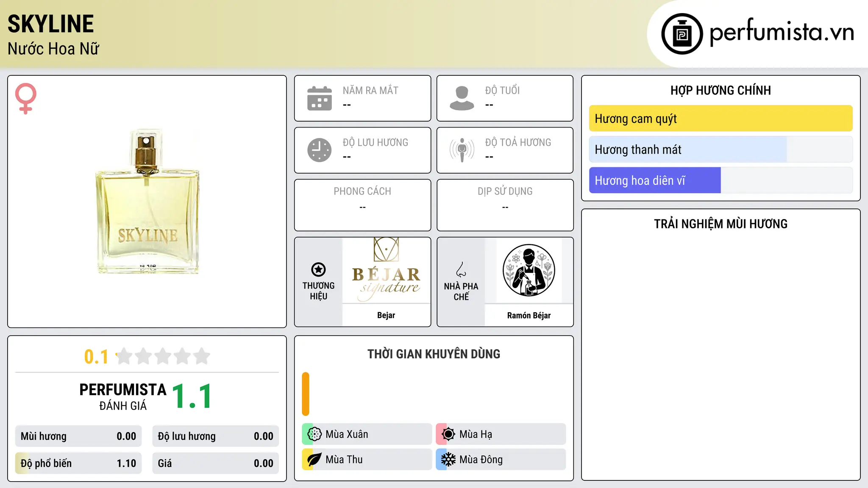
Task: Open the perfumista.vn site name link
Action: point(782,32)
